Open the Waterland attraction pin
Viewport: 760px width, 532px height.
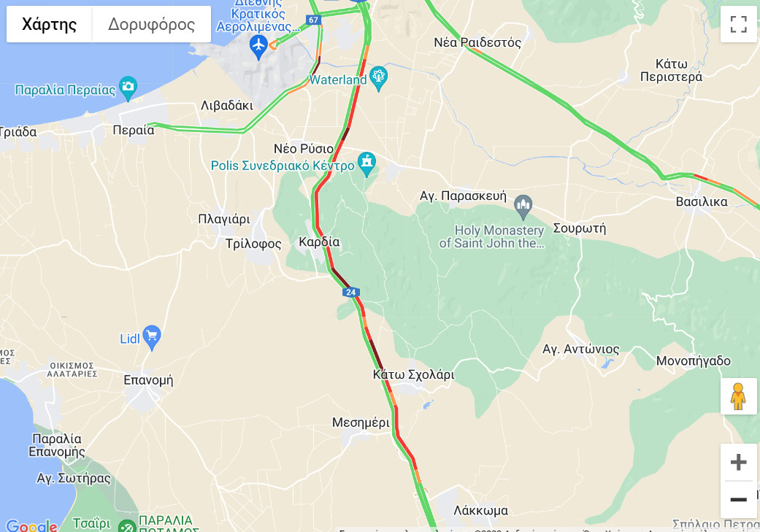click(379, 79)
